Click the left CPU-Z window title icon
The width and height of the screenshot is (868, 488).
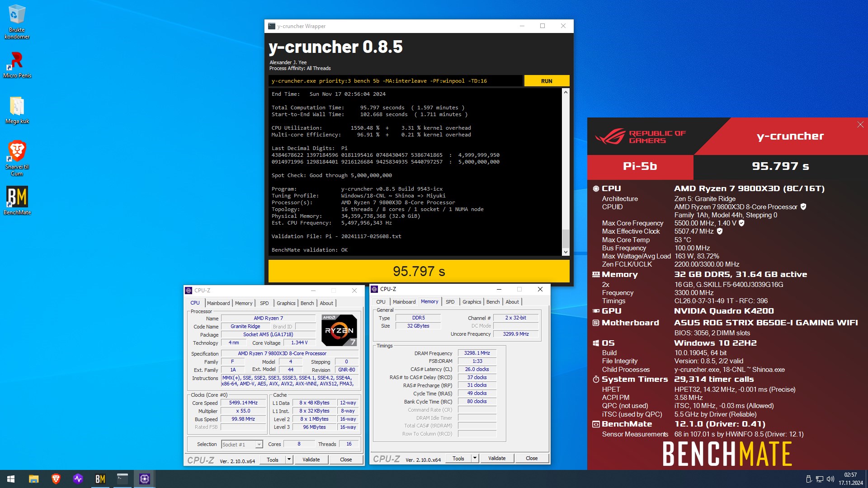[189, 291]
